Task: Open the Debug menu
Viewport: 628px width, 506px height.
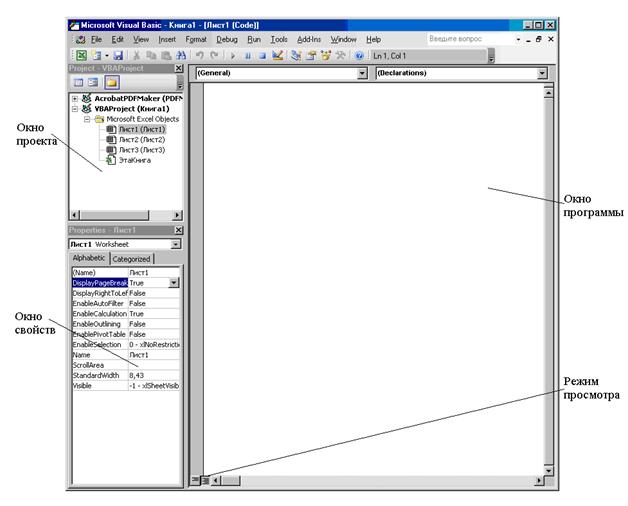Action: point(227,39)
